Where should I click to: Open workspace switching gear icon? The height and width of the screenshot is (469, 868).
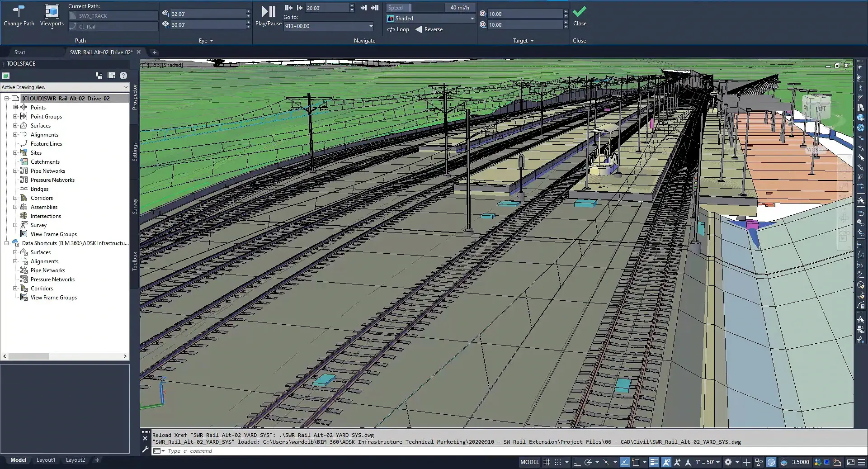click(728, 462)
